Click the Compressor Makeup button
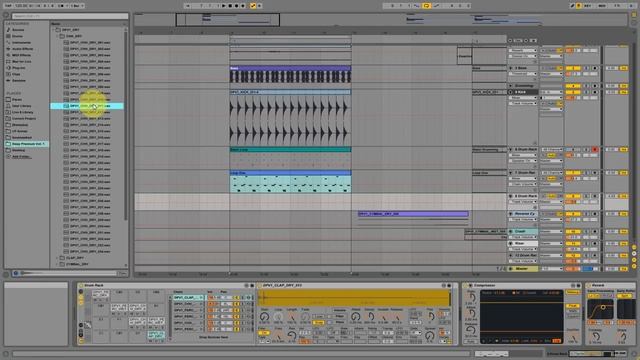This screenshot has width=640, height=360. tap(572, 292)
